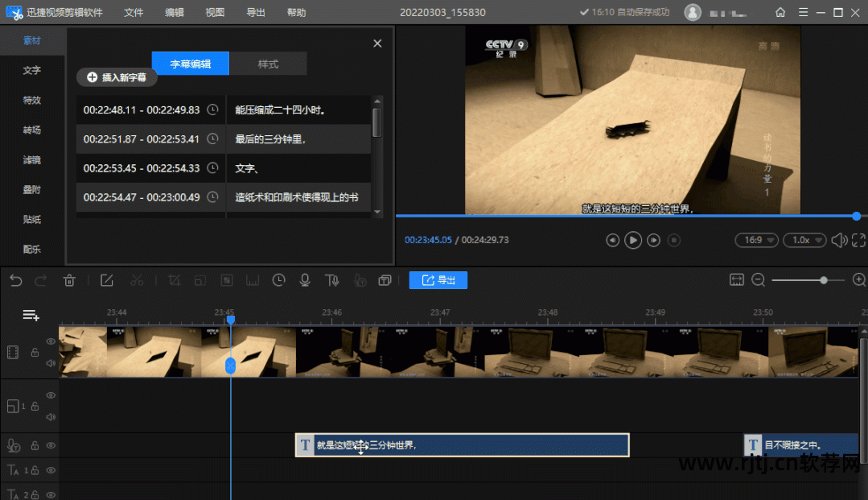Click the playhead marker on timeline ruler
This screenshot has height=500, width=868.
point(231,320)
